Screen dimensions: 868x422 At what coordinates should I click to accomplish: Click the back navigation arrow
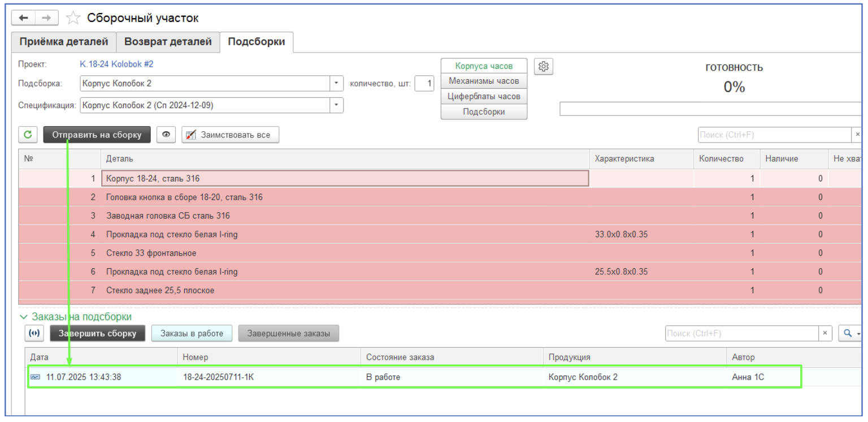(24, 19)
